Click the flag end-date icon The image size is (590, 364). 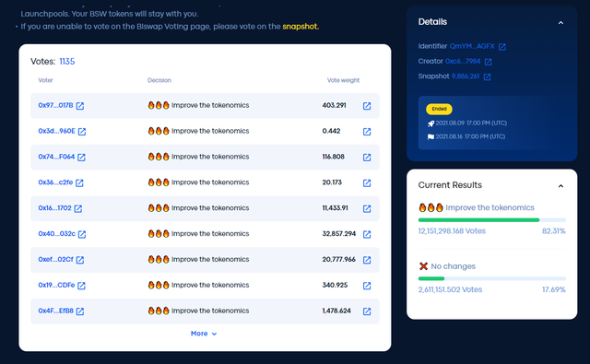pos(431,137)
